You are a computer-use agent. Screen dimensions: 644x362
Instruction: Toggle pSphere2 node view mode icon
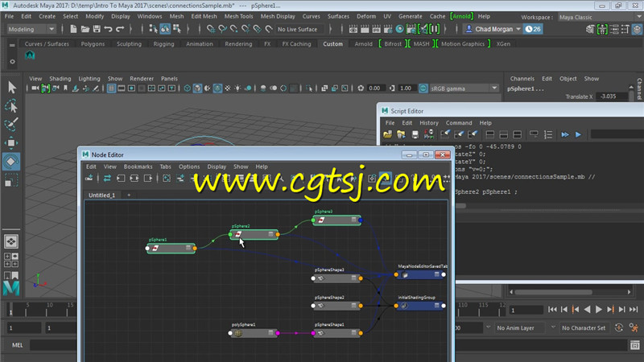tap(270, 234)
